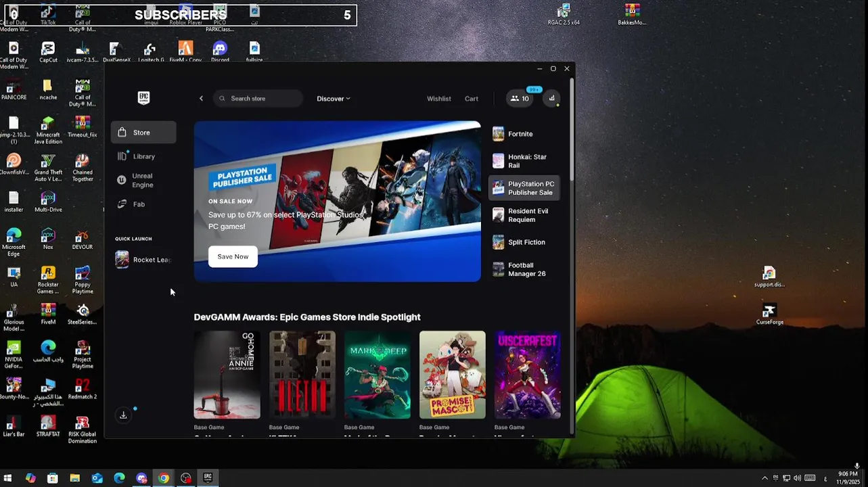
Task: Select the CurseForge desktop icon
Action: 769,315
